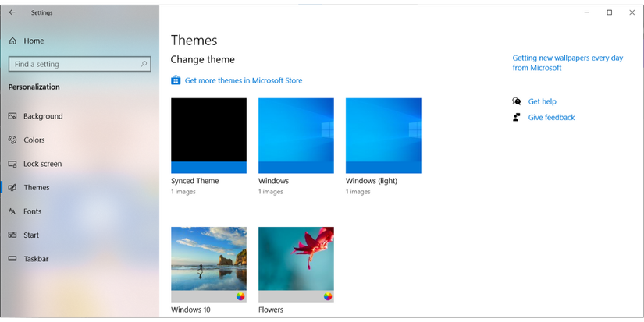Click the Taskbar icon
The width and height of the screenshot is (644, 322).
12,259
